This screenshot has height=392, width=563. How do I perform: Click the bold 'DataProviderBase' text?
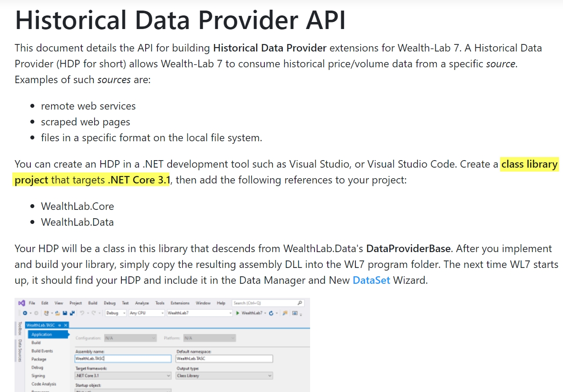408,248
